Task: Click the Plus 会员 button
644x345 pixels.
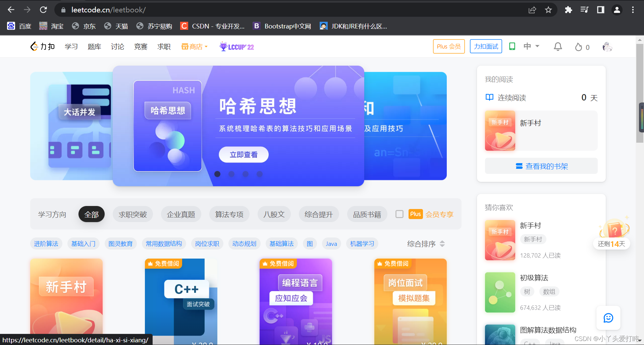Action: (449, 46)
